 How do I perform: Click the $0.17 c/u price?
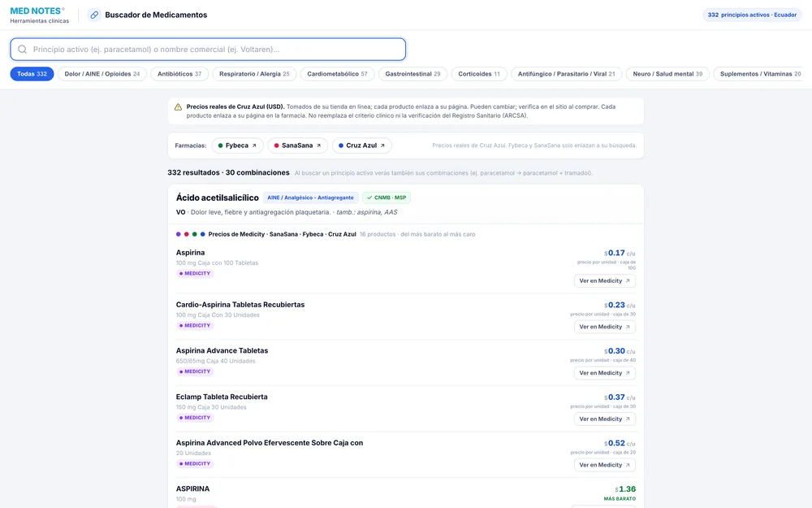[620, 253]
